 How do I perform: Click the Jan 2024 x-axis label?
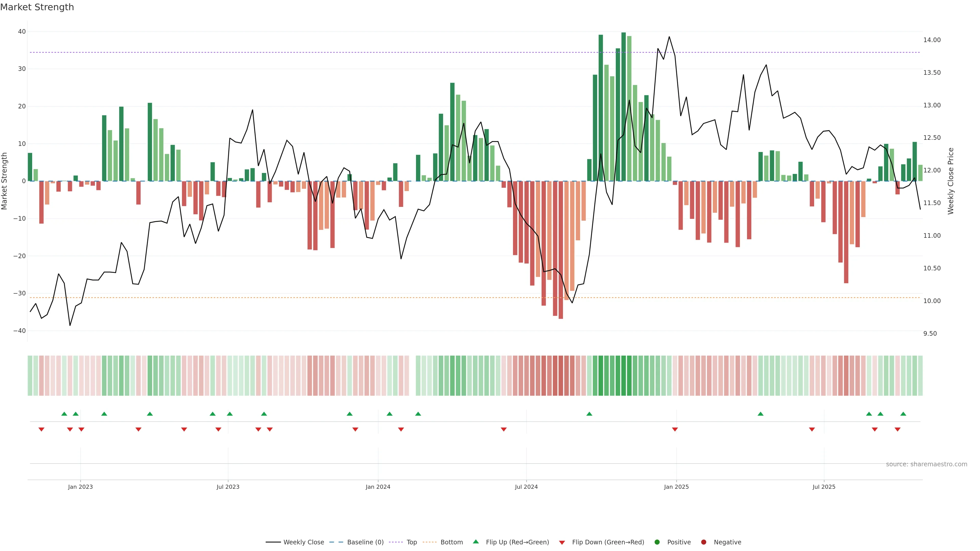point(378,487)
